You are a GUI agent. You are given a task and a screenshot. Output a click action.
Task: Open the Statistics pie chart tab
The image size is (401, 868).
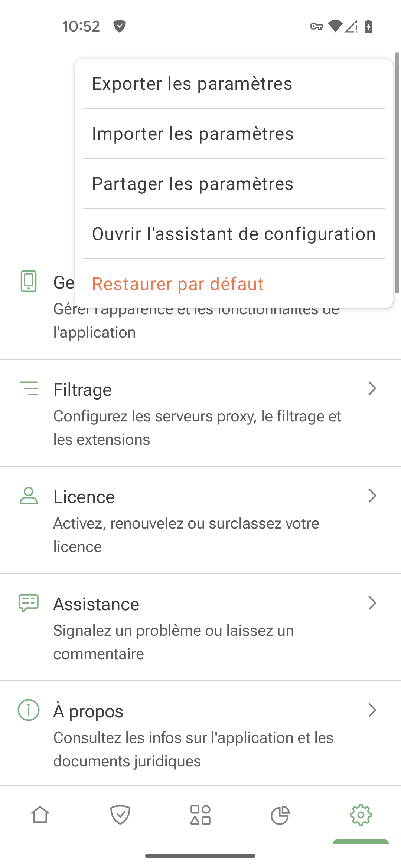click(280, 815)
